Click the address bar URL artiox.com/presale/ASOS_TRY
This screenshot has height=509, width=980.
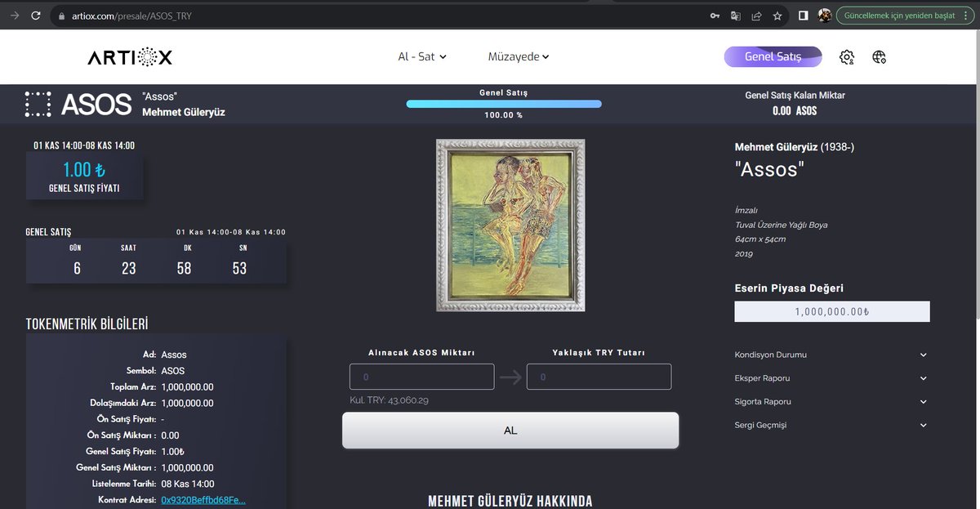pyautogui.click(x=132, y=16)
